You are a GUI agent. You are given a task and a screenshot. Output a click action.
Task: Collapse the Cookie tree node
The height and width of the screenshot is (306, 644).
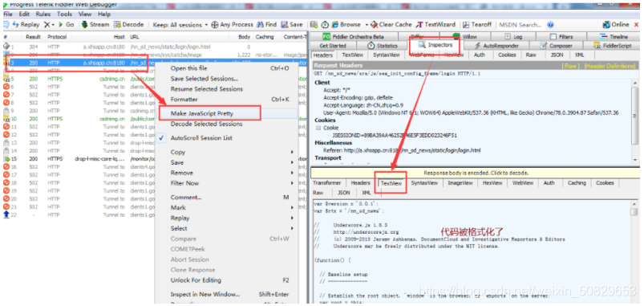tap(318, 128)
